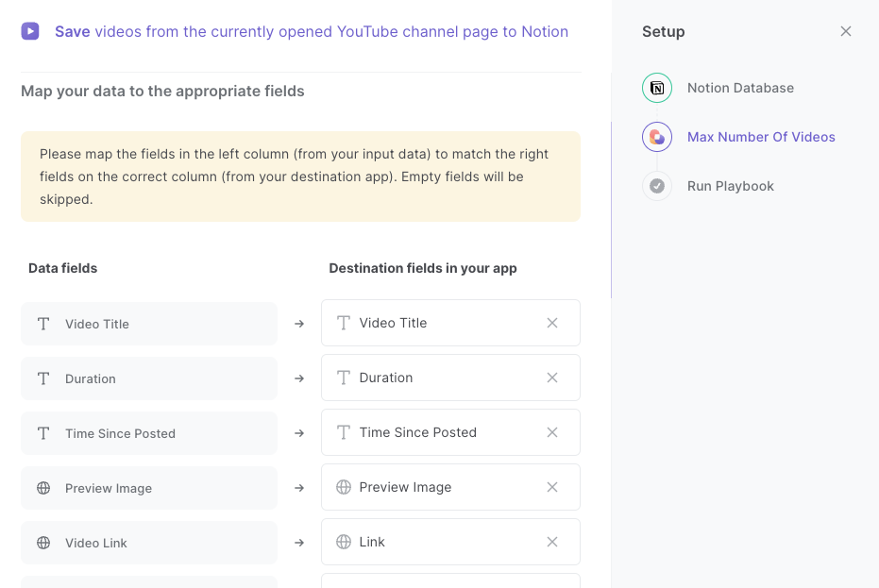Click the text icon in Duration destination

coord(344,378)
